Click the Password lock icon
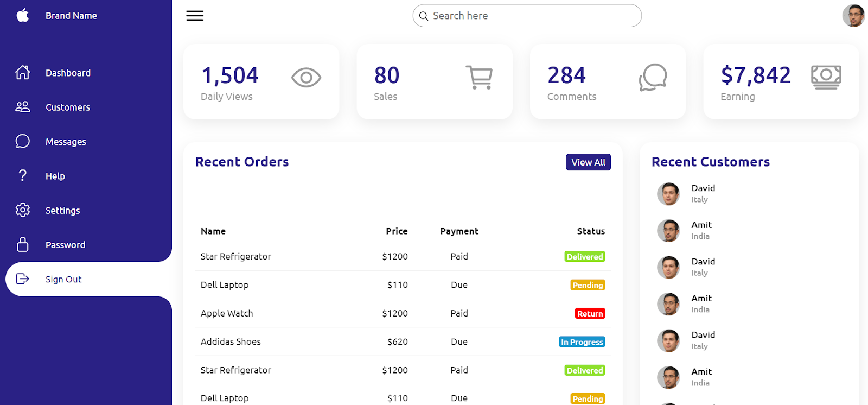Viewport: 868px width, 405px height. (x=23, y=244)
